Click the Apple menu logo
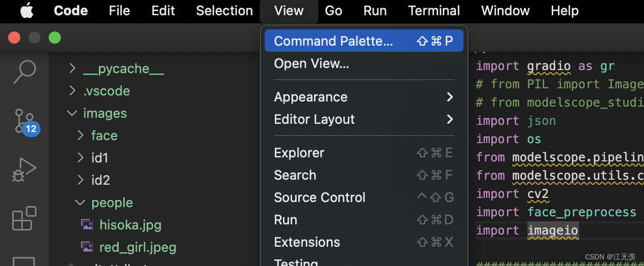The height and width of the screenshot is (266, 644). [27, 11]
